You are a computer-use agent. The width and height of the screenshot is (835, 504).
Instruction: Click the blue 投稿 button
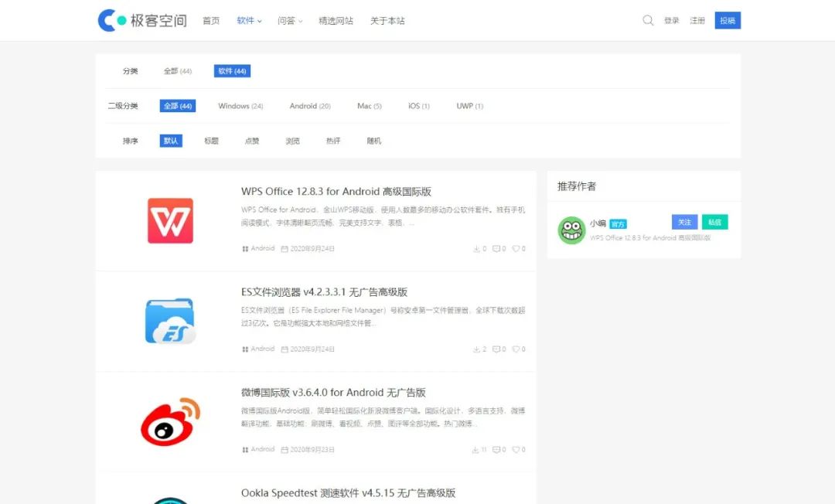pos(728,20)
